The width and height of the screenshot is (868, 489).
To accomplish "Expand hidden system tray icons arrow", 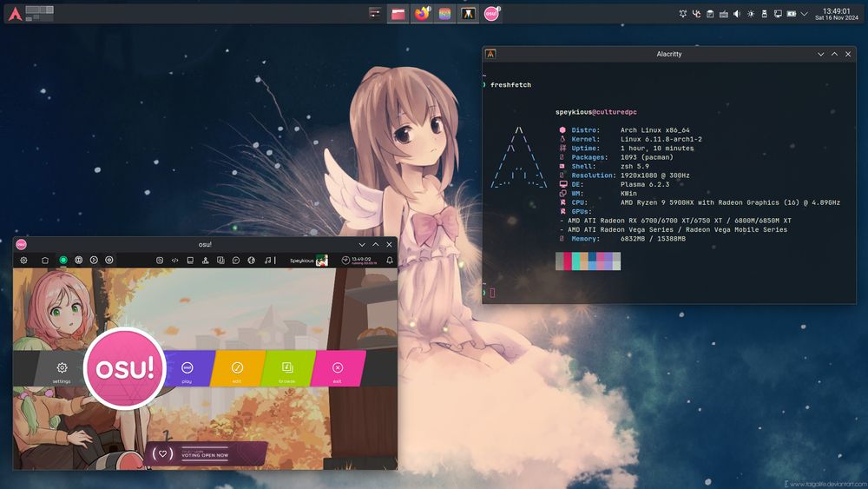I will pyautogui.click(x=805, y=14).
